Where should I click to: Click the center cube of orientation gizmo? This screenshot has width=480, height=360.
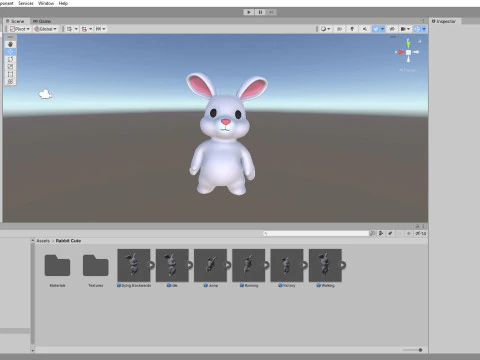408,52
